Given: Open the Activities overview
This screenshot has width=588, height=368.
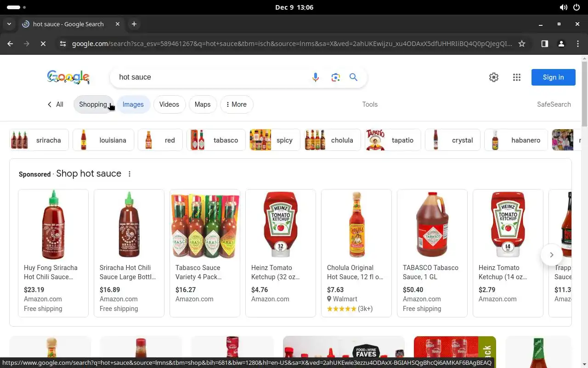Looking at the screenshot, I should click(17, 7).
